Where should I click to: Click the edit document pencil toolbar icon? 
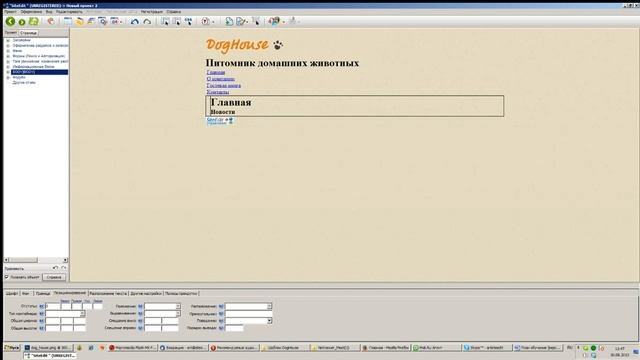pyautogui.click(x=241, y=21)
